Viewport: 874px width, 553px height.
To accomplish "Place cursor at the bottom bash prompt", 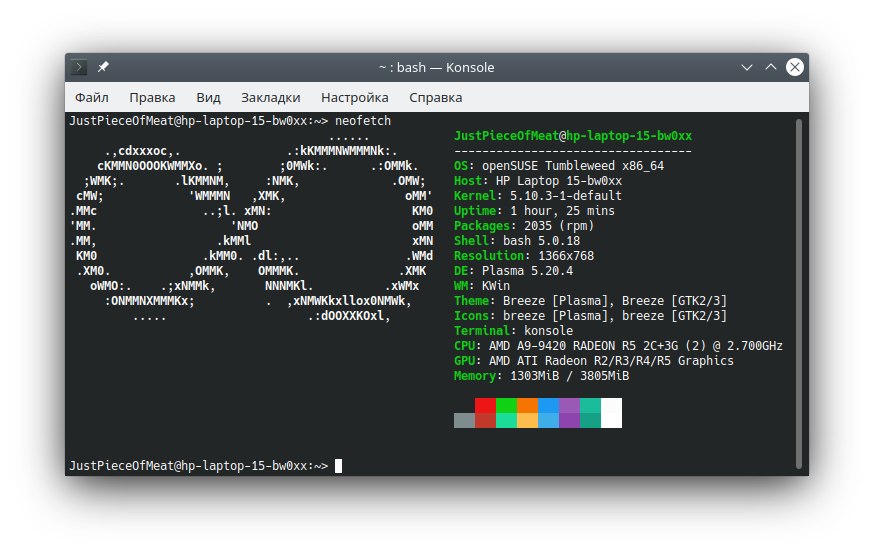I will 338,466.
